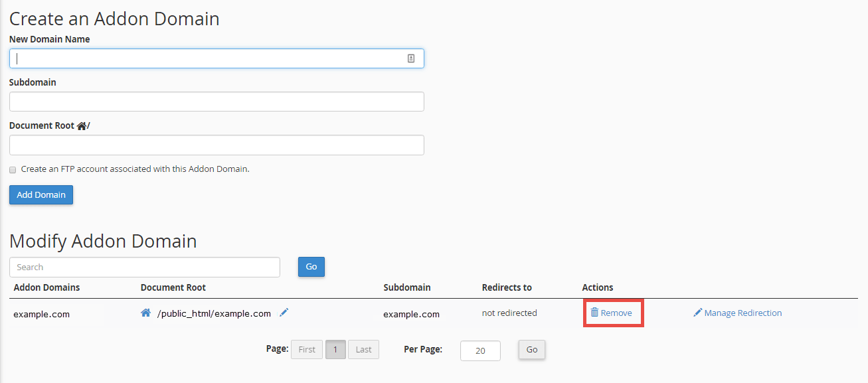Click the Add Domain button
The image size is (868, 383).
coord(41,194)
